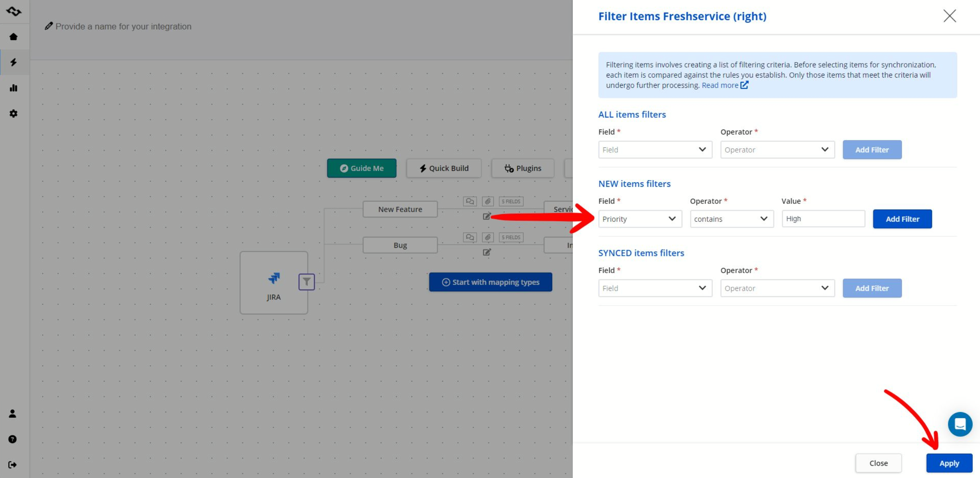Click Add Filter in NEW items filters
980x478 pixels.
903,219
